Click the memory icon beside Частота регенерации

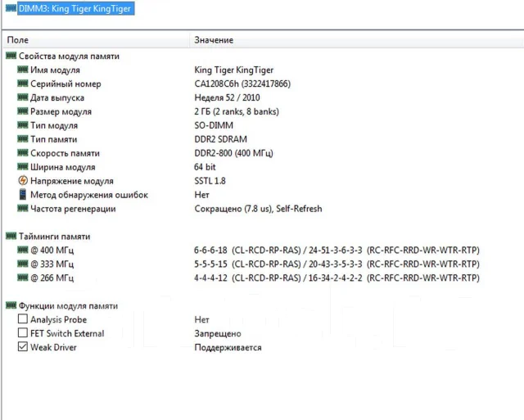click(22, 209)
